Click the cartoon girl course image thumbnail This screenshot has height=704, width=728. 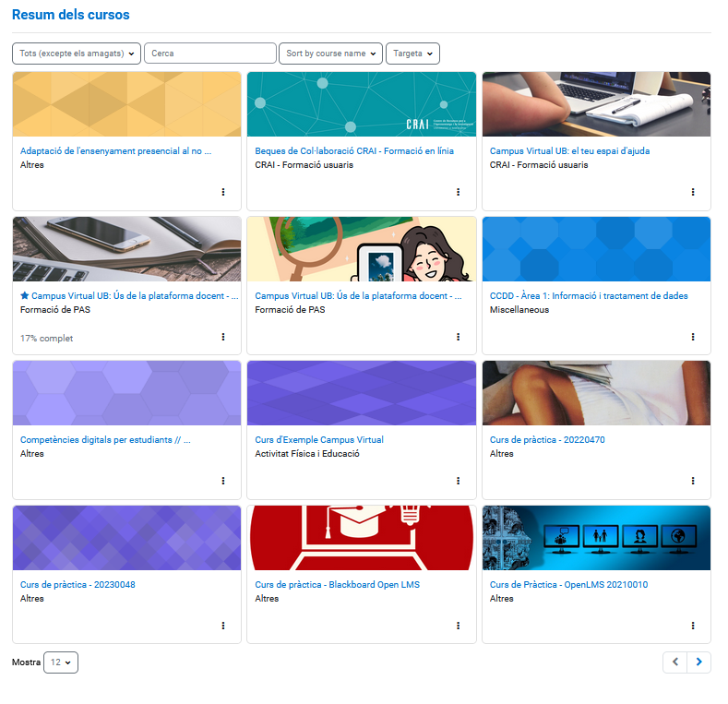click(x=361, y=249)
